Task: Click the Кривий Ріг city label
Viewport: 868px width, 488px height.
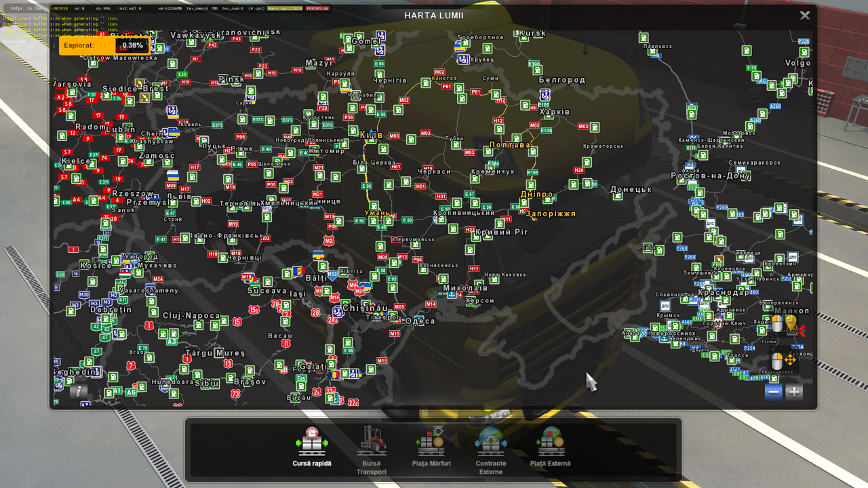Action: 502,232
